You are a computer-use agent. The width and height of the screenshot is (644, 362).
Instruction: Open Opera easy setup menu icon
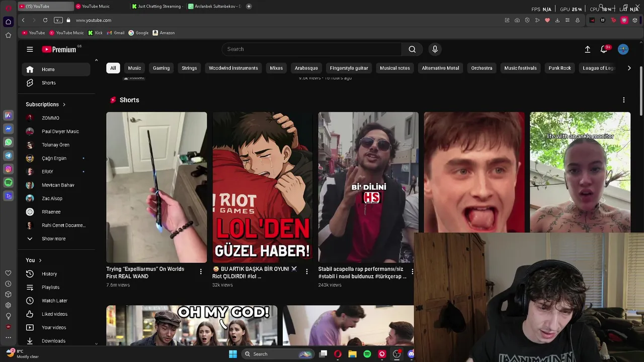[568, 20]
